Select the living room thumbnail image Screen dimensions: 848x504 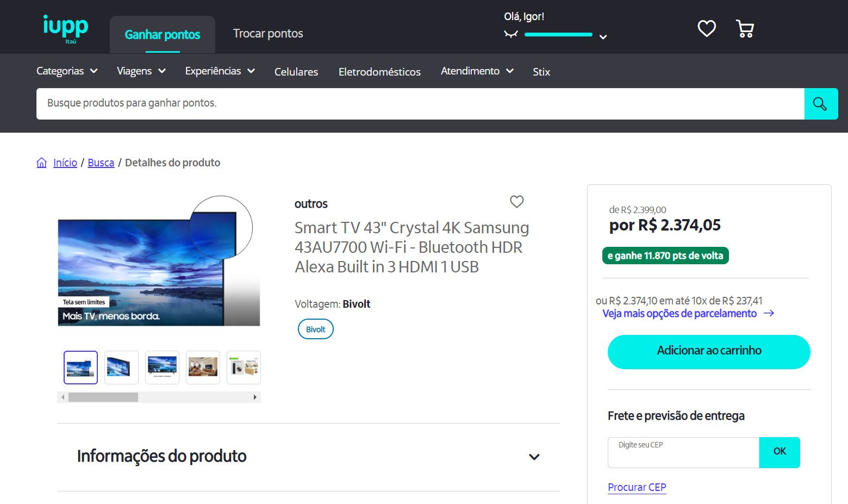click(203, 368)
